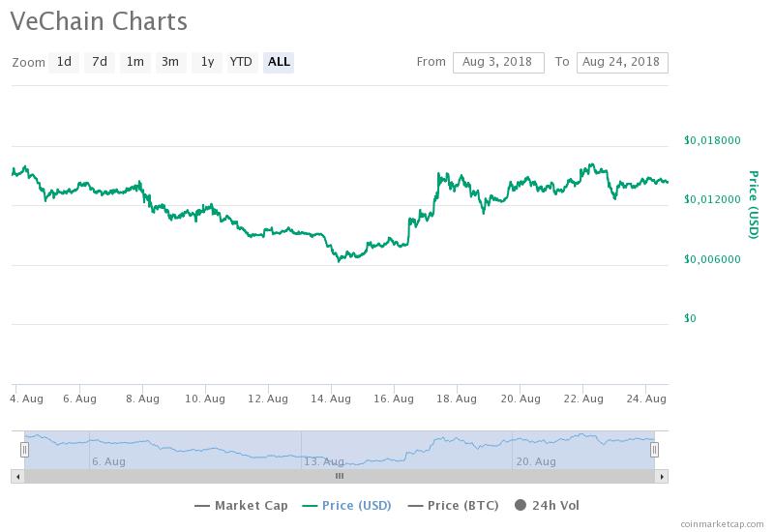The image size is (774, 532).
Task: Click the navigator scrollbar center grip
Action: (x=340, y=476)
